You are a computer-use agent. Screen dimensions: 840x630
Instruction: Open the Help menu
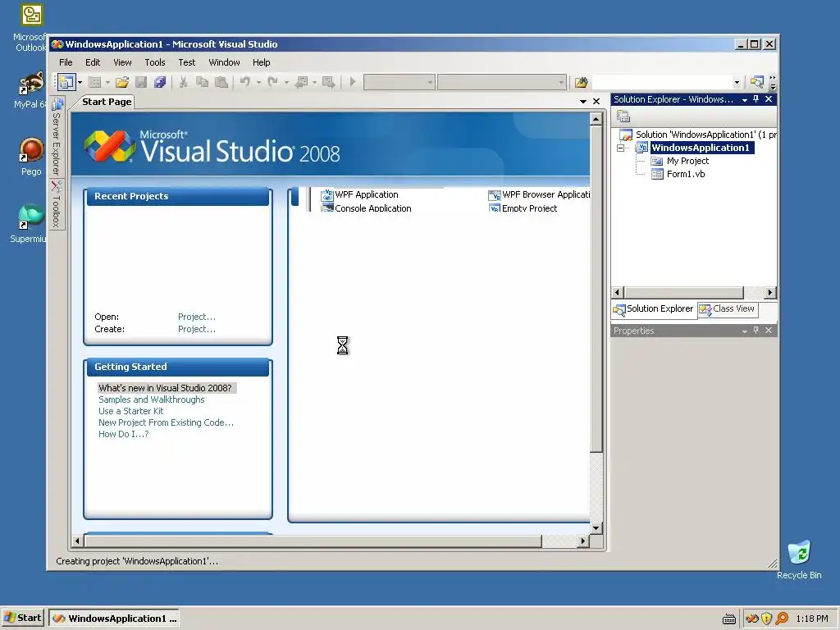click(261, 62)
